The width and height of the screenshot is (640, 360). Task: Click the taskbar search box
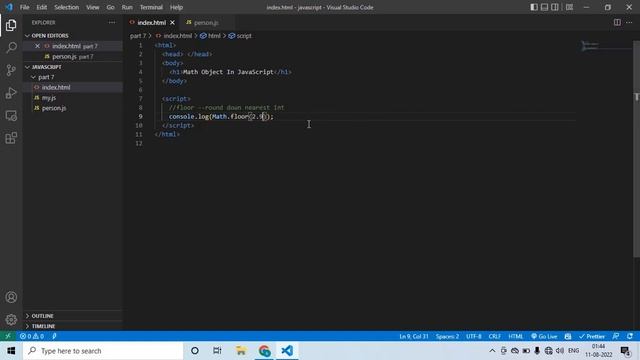[x=103, y=351]
